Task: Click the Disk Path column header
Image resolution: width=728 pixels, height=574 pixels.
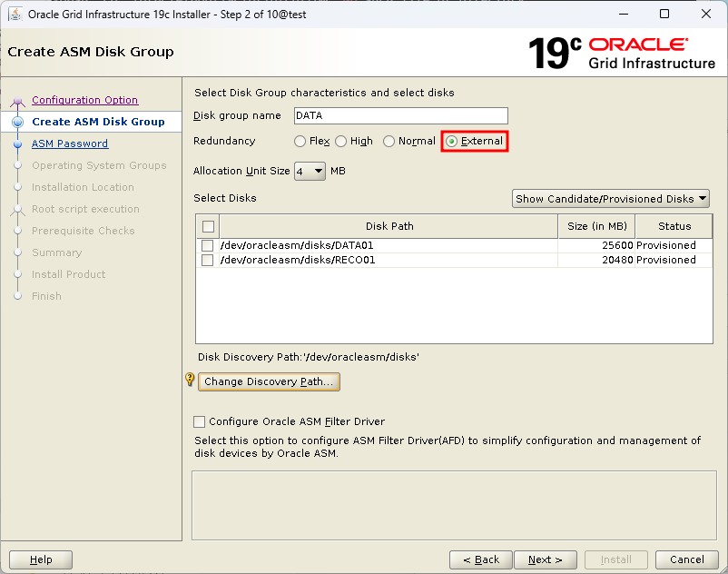Action: (x=389, y=227)
